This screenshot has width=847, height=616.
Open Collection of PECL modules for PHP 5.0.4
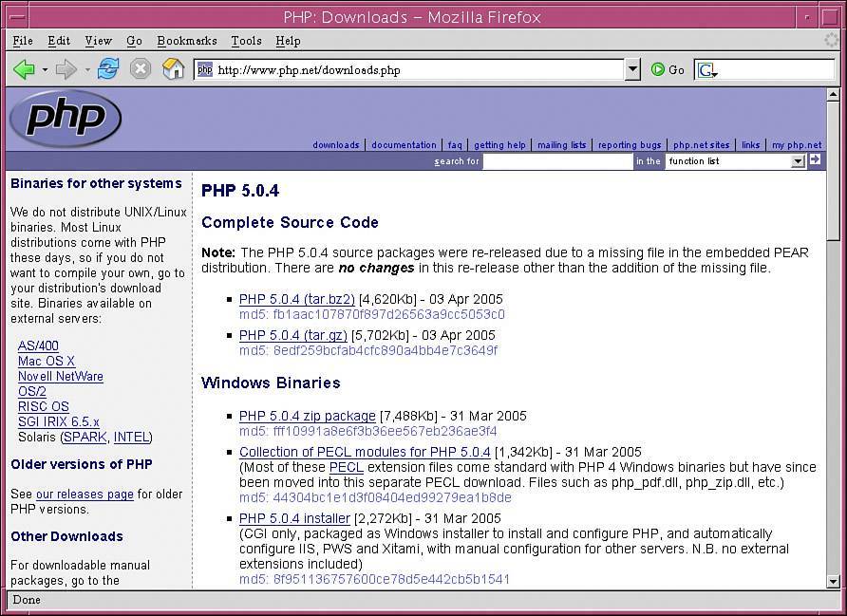pyautogui.click(x=365, y=452)
